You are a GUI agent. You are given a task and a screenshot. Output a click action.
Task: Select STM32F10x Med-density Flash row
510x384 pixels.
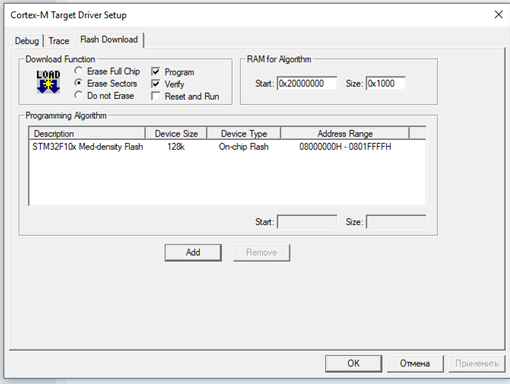coord(227,147)
